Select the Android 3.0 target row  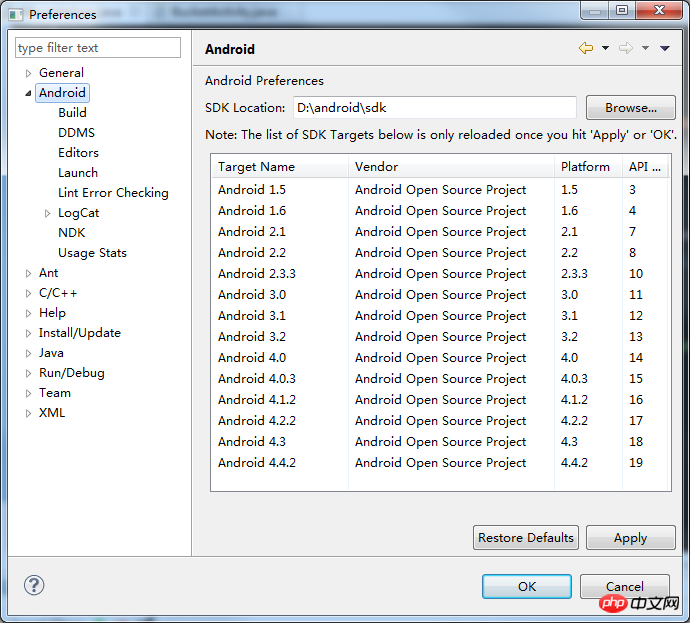click(x=441, y=295)
